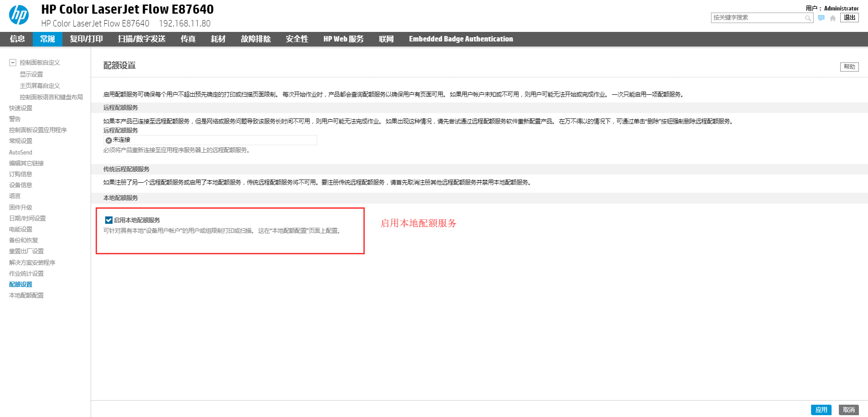
Task: Go to the home icon
Action: pyautogui.click(x=832, y=18)
